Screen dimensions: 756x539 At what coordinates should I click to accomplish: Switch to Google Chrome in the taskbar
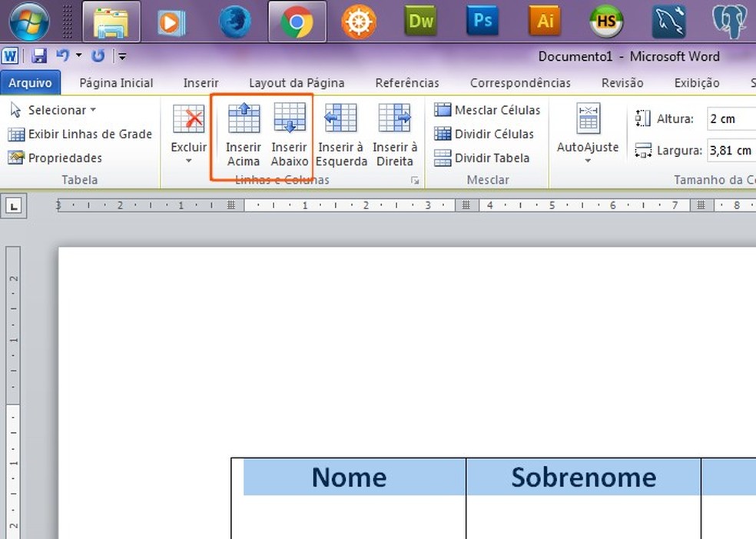(297, 22)
